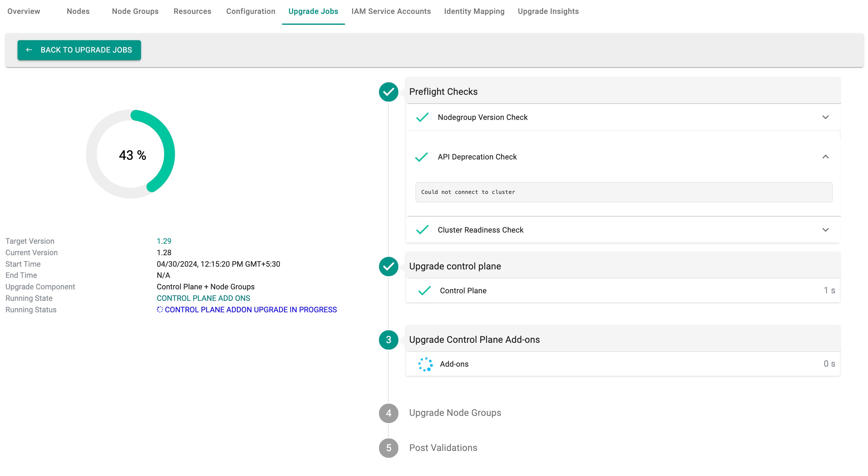Open the Upgrade Insights tab
Screen dimensions: 868x476
point(548,11)
